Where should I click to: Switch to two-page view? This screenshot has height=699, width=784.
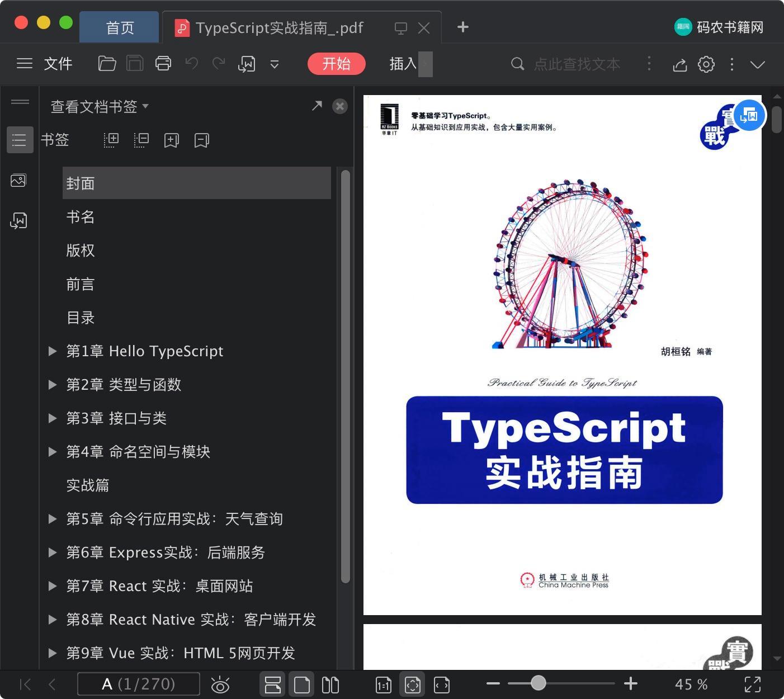point(330,684)
